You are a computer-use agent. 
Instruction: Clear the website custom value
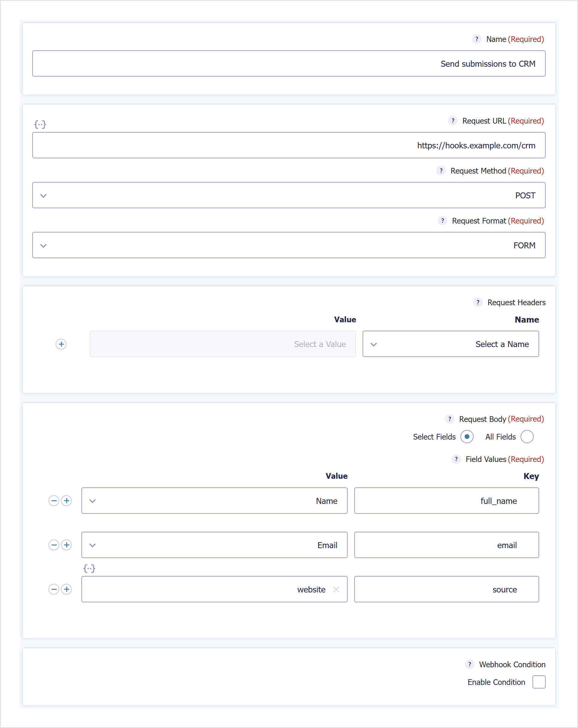(336, 589)
